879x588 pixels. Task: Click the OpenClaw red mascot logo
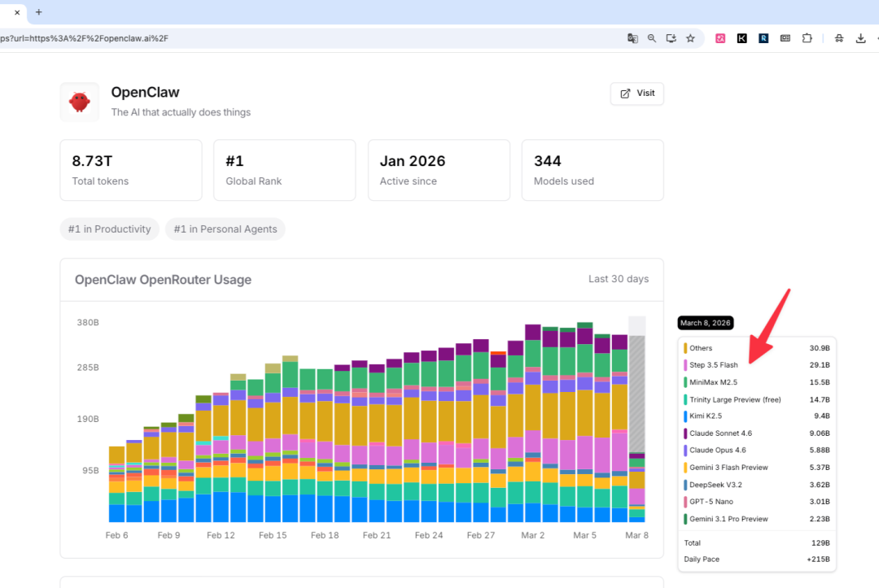[x=80, y=102]
